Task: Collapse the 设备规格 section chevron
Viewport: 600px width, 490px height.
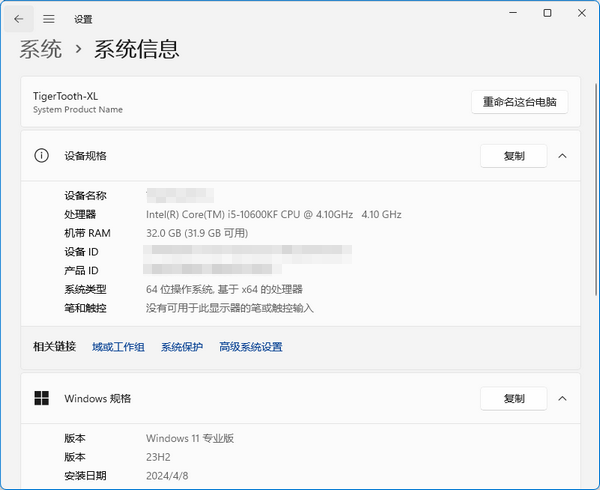Action: pyautogui.click(x=562, y=156)
